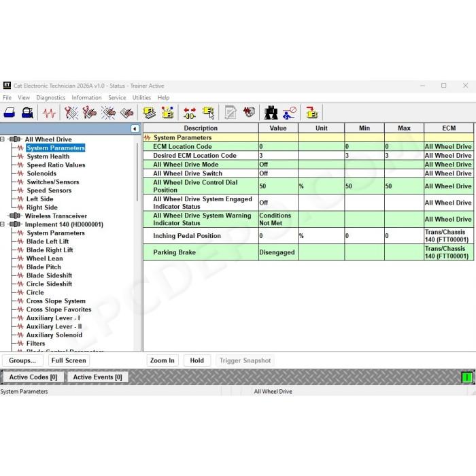Screen dimensions: 476x476
Task: Select Wheel Lean in the tree
Action: (x=45, y=258)
